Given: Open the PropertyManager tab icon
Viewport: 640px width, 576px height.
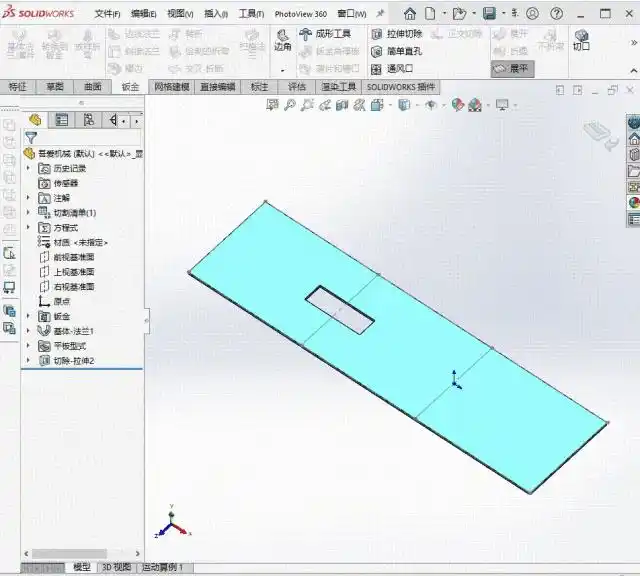Looking at the screenshot, I should (62, 120).
